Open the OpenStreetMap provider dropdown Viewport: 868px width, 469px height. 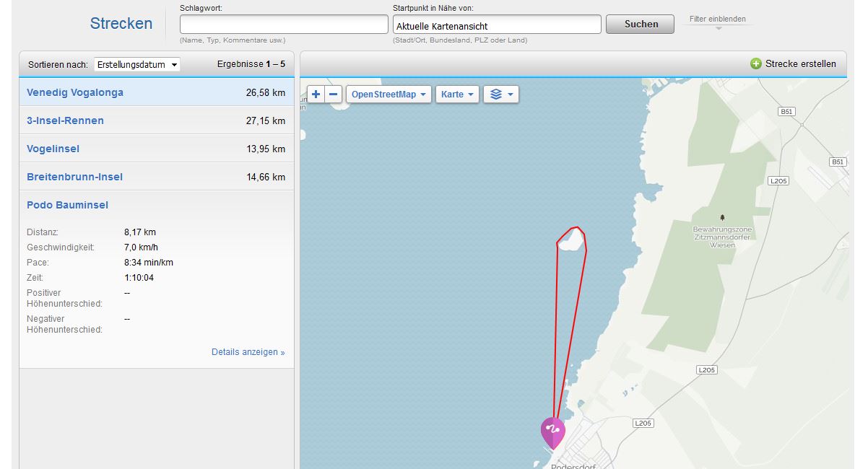tap(389, 95)
